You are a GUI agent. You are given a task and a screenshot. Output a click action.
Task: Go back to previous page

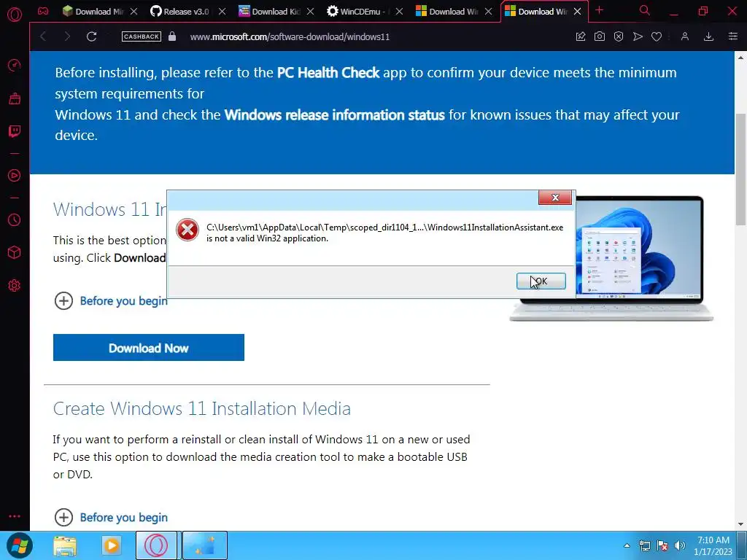tap(43, 36)
